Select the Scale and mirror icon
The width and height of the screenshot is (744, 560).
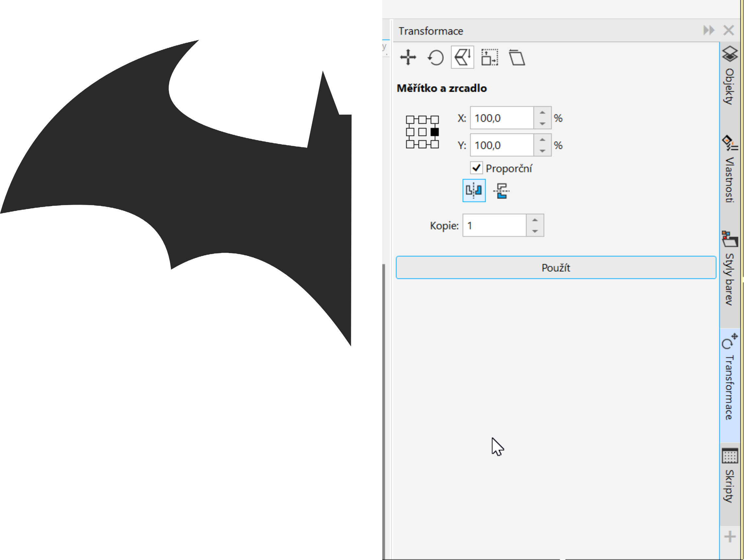point(462,57)
